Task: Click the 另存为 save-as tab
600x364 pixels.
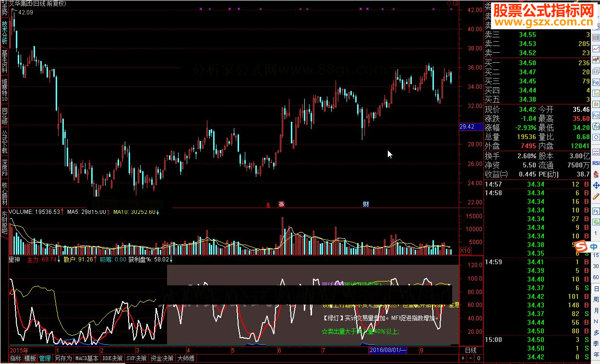Action: (63, 358)
